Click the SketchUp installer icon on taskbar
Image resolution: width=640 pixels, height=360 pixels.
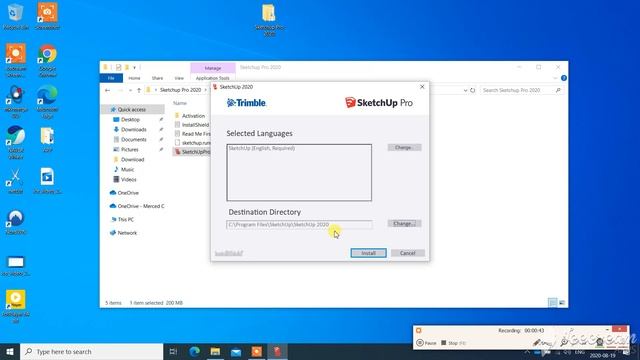click(278, 351)
